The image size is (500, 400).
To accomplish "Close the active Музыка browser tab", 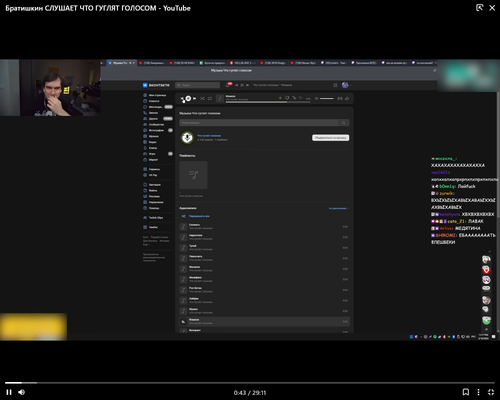I will point(133,63).
